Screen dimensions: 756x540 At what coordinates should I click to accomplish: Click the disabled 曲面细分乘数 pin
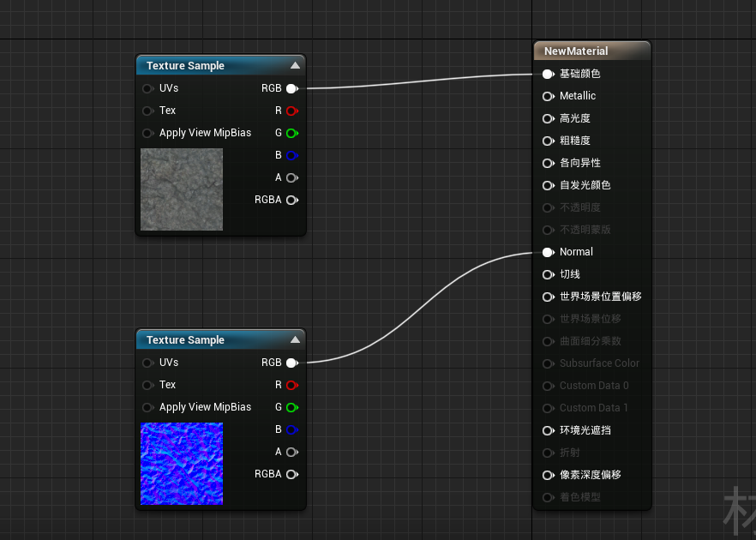[549, 341]
